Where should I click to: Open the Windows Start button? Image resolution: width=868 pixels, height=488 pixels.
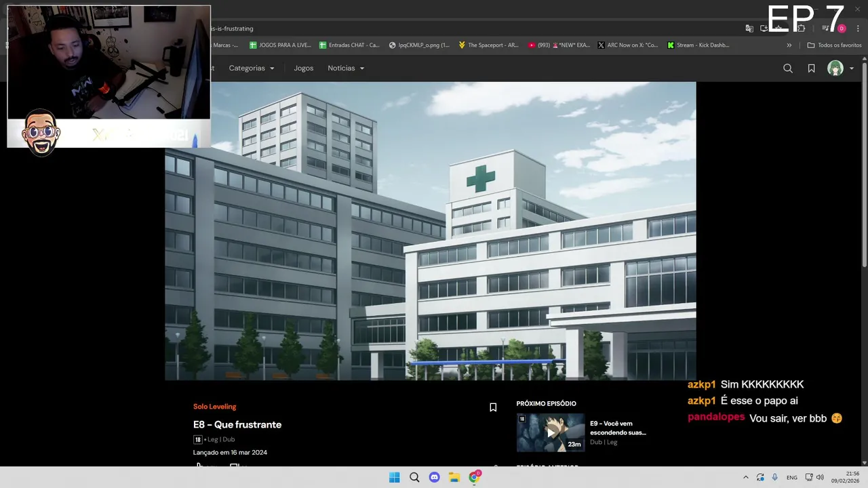(394, 477)
